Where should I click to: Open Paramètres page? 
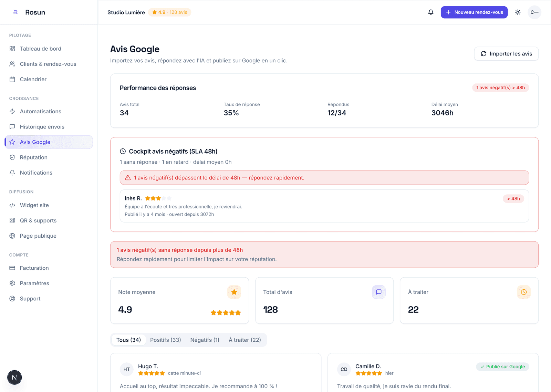point(49,283)
